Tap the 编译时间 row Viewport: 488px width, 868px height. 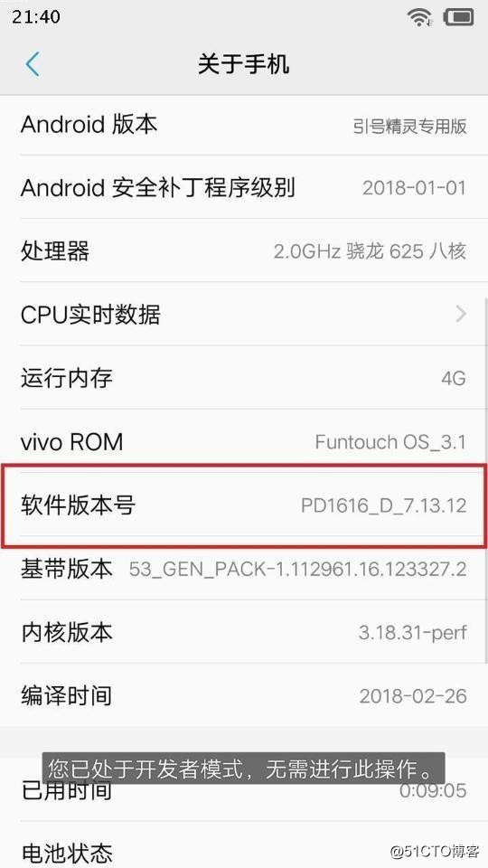(x=244, y=696)
